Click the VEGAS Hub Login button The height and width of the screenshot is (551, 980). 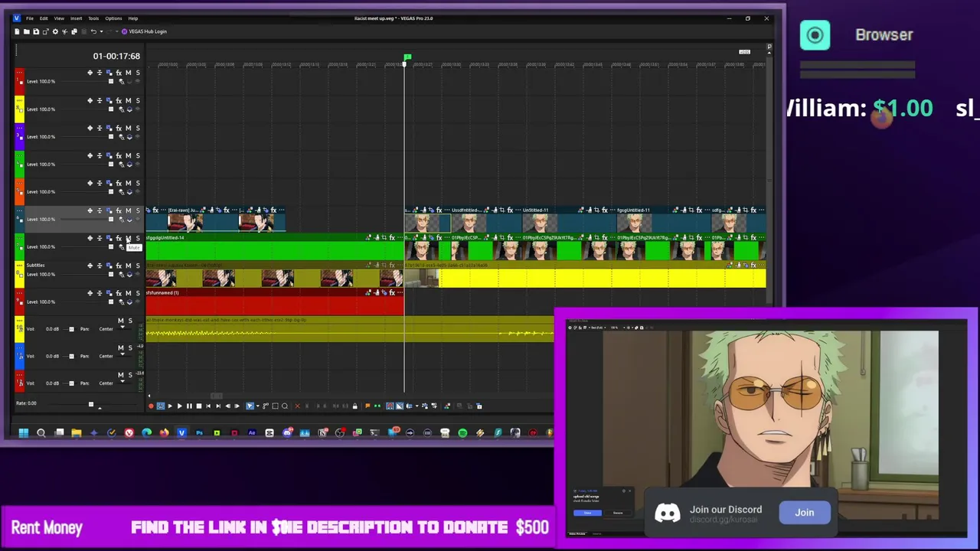145,31
